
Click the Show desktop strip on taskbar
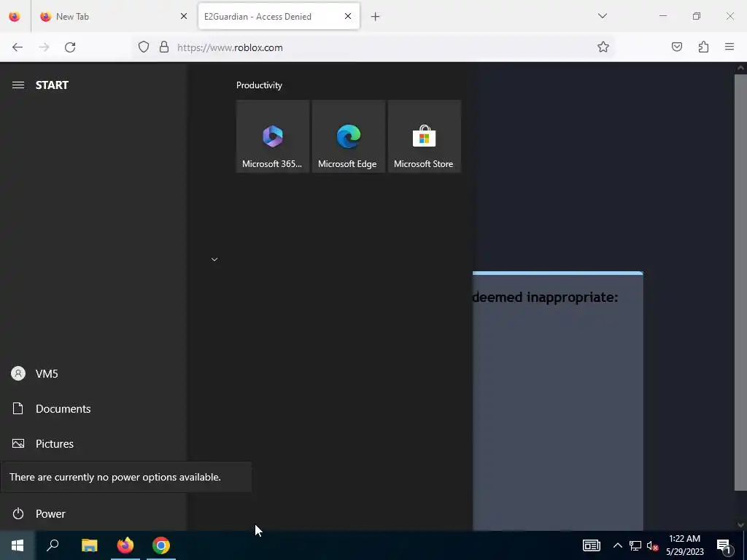[x=745, y=545]
